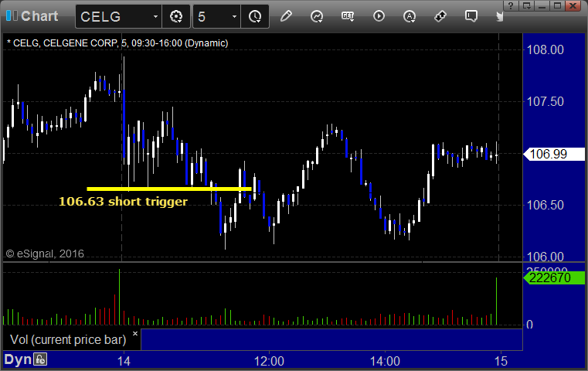588x371 pixels.
Task: Click the trade diamond arrows icon
Action: pyautogui.click(x=440, y=16)
